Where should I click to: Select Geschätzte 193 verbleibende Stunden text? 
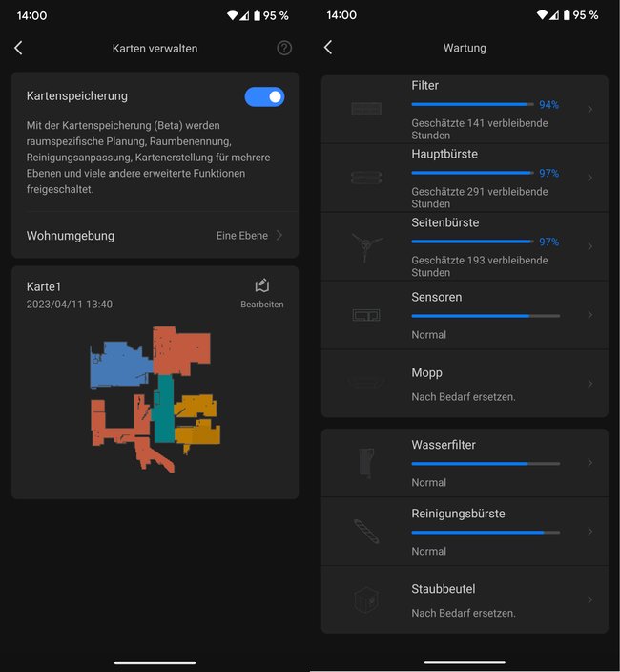coord(480,266)
